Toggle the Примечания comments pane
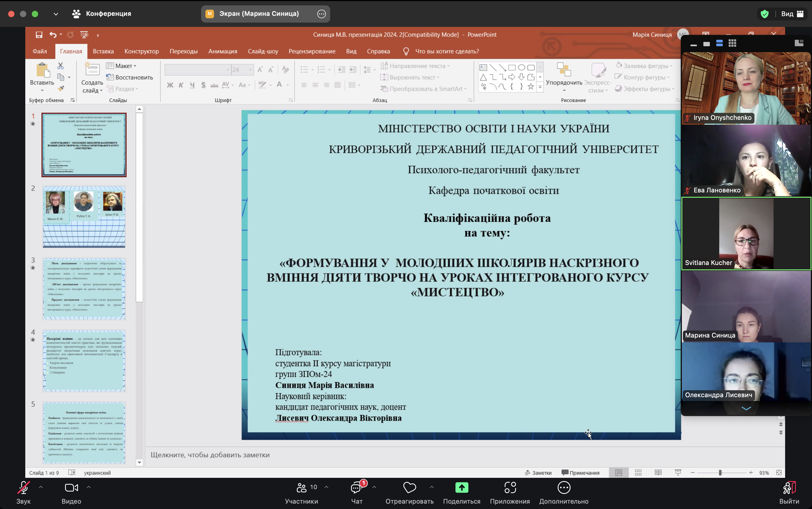Viewport: 812px width, 509px height. [580, 473]
